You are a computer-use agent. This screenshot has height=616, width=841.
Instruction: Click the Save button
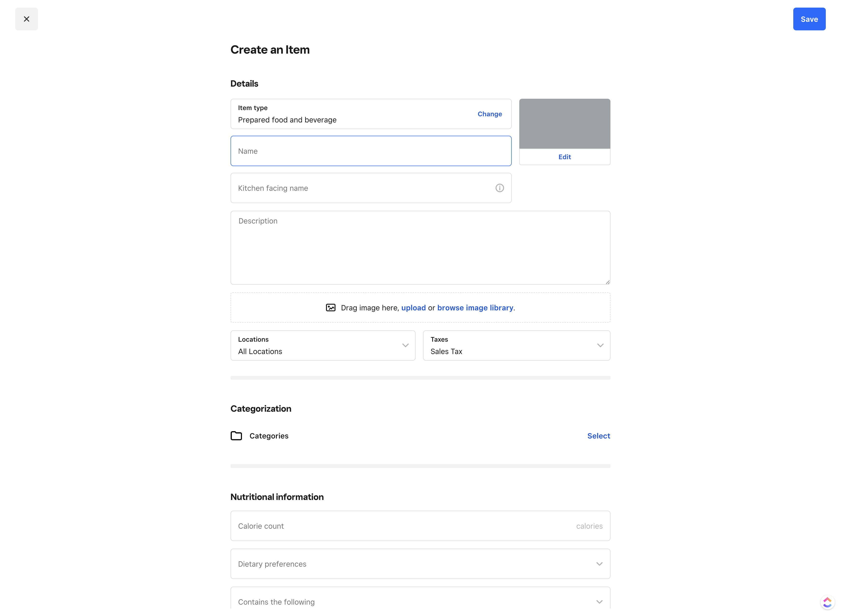(809, 19)
